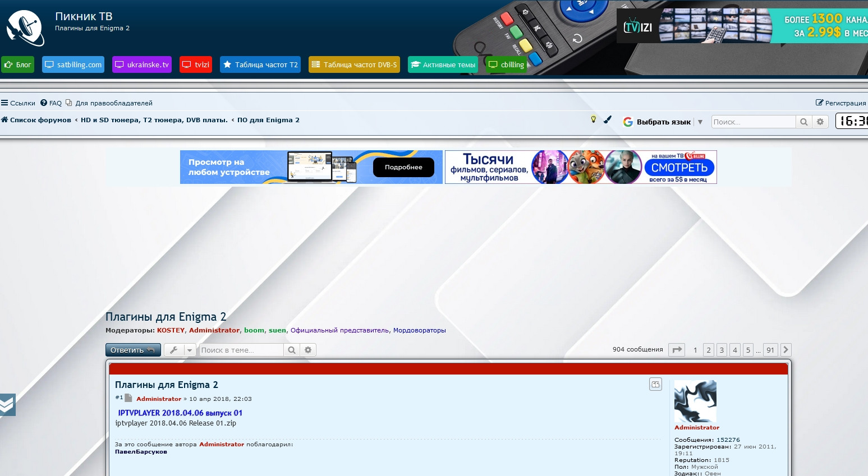Click the Поиск в теме input field
The width and height of the screenshot is (868, 476).
(241, 350)
